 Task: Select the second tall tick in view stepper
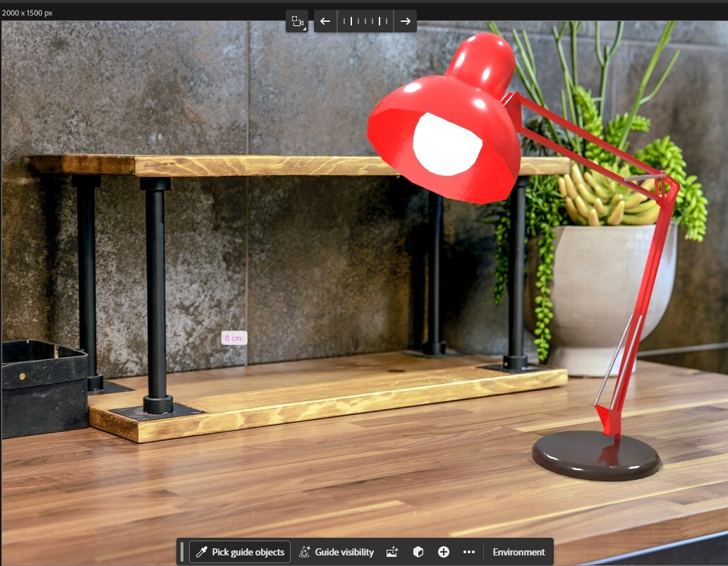pos(380,21)
